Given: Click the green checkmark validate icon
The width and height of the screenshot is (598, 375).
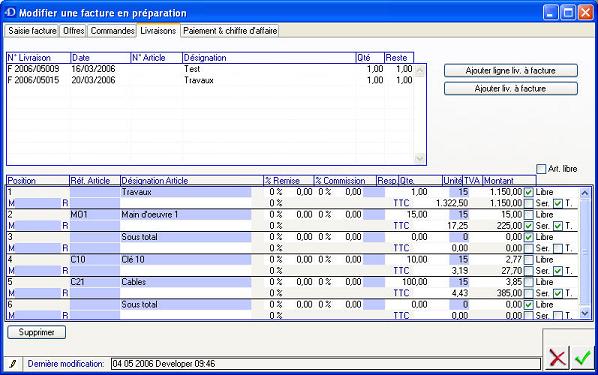Looking at the screenshot, I should (583, 357).
